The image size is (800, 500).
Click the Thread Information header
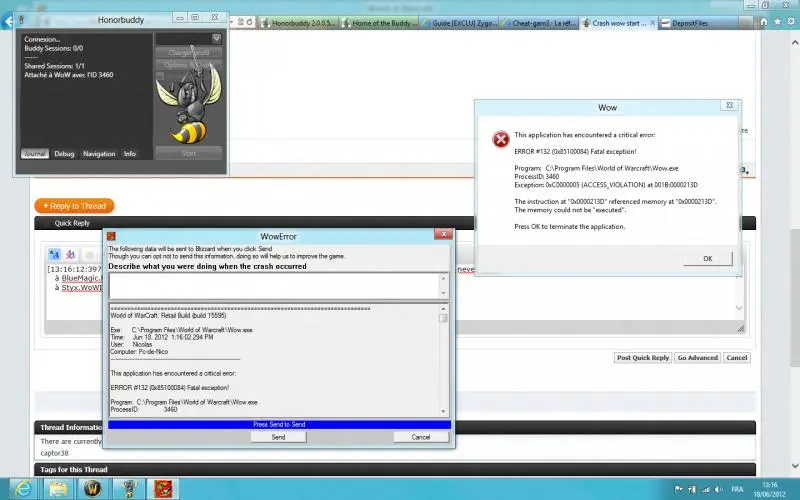(71, 428)
